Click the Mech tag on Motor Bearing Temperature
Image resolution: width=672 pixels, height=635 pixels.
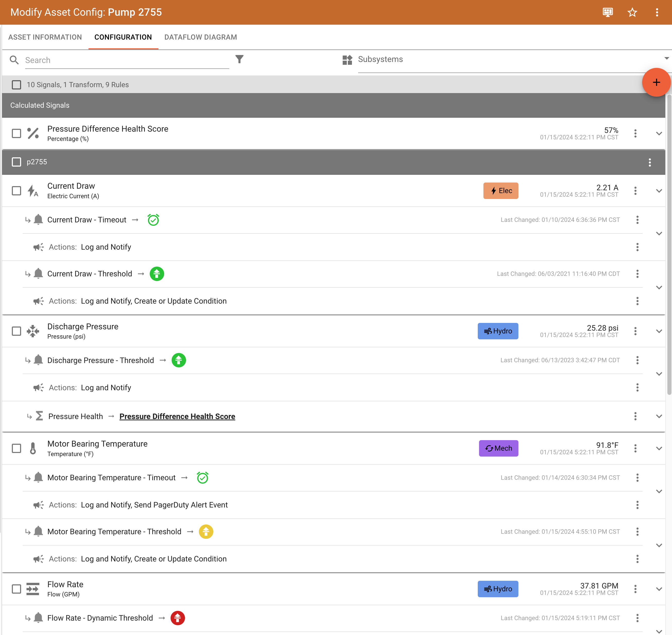pyautogui.click(x=498, y=448)
